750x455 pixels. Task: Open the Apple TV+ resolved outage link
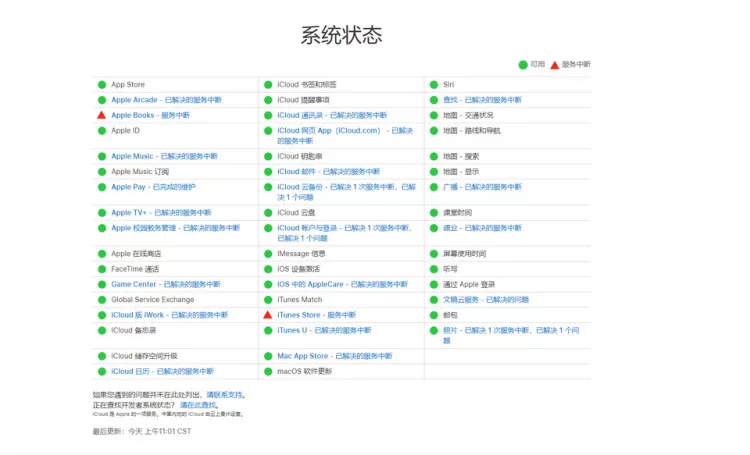pos(161,213)
